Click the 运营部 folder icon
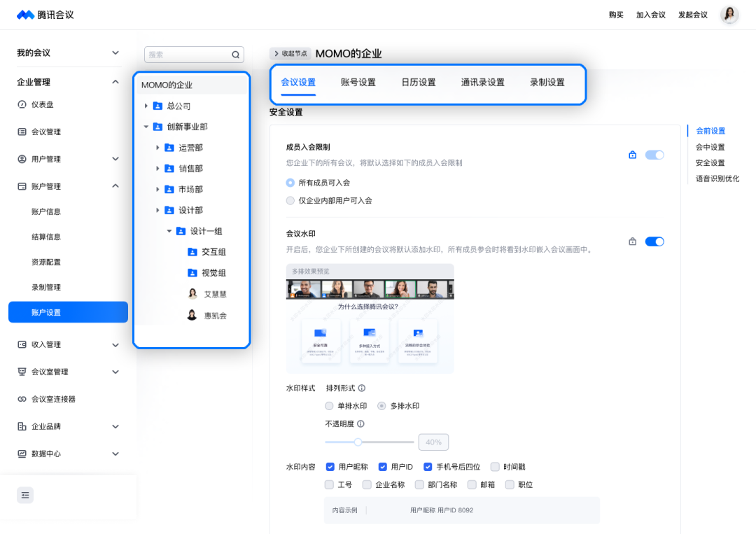 click(169, 148)
